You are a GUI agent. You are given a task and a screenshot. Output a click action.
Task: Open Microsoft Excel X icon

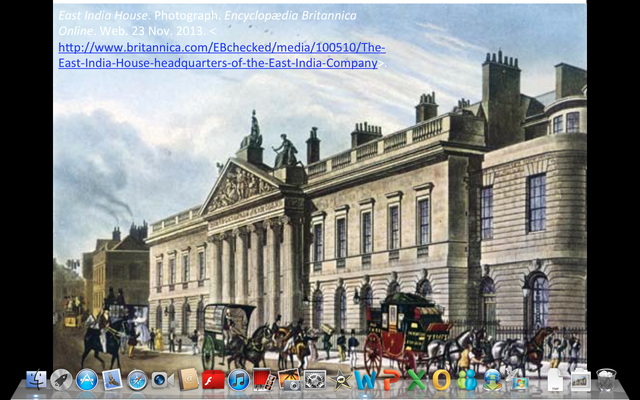[416, 380]
